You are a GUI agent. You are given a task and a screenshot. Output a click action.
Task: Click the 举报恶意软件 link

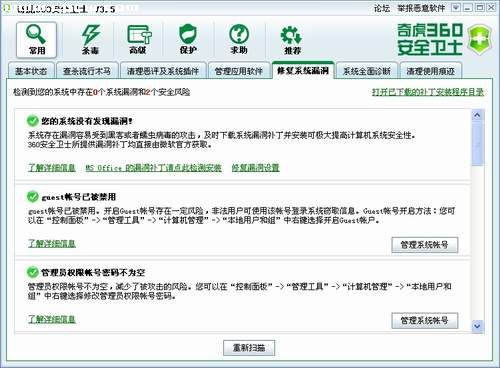tap(421, 8)
